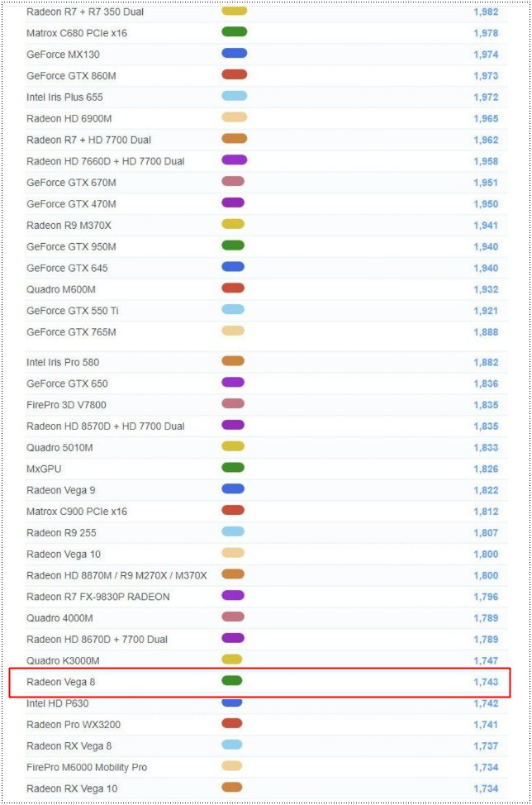The height and width of the screenshot is (805, 532).
Task: Click the yellow pill beside Radeon R9 M370X
Action: tap(233, 224)
